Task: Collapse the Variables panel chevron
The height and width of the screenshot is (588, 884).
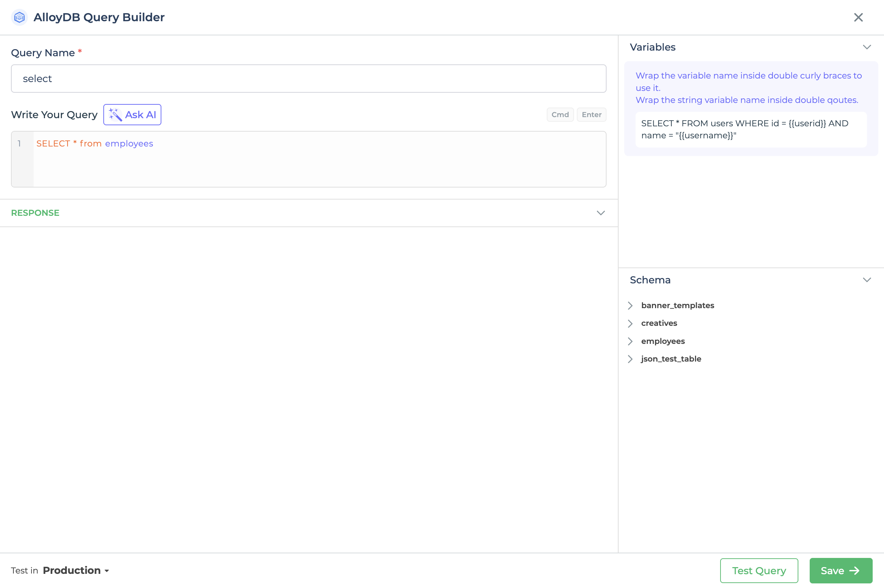Action: click(866, 47)
